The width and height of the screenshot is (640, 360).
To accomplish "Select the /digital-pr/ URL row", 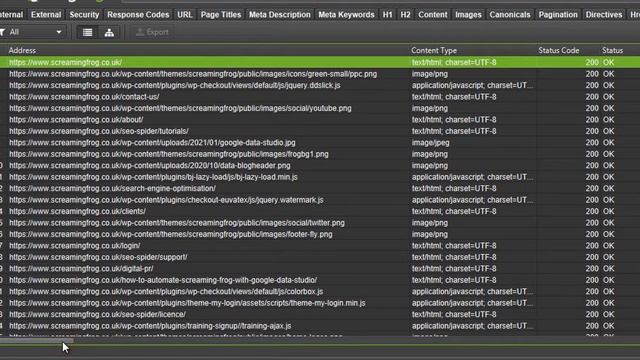I will [320, 269].
